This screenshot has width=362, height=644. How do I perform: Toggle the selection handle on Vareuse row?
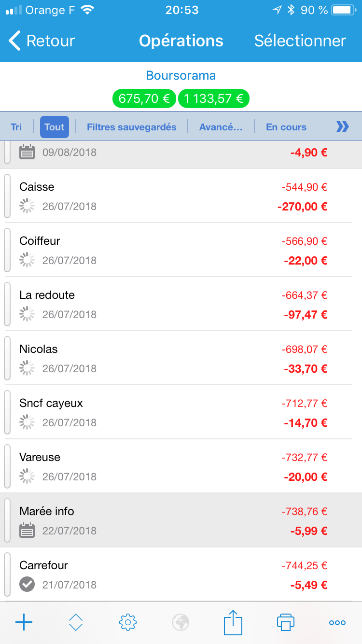(7, 466)
